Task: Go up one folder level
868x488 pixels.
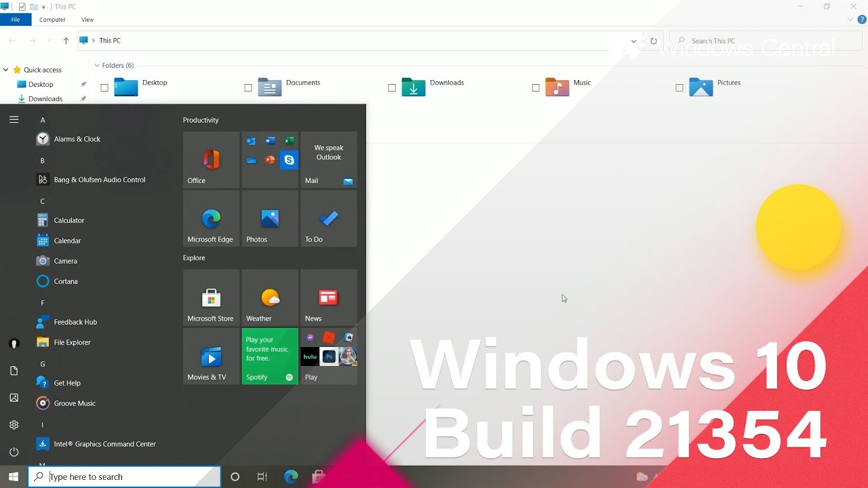Action: pyautogui.click(x=66, y=41)
